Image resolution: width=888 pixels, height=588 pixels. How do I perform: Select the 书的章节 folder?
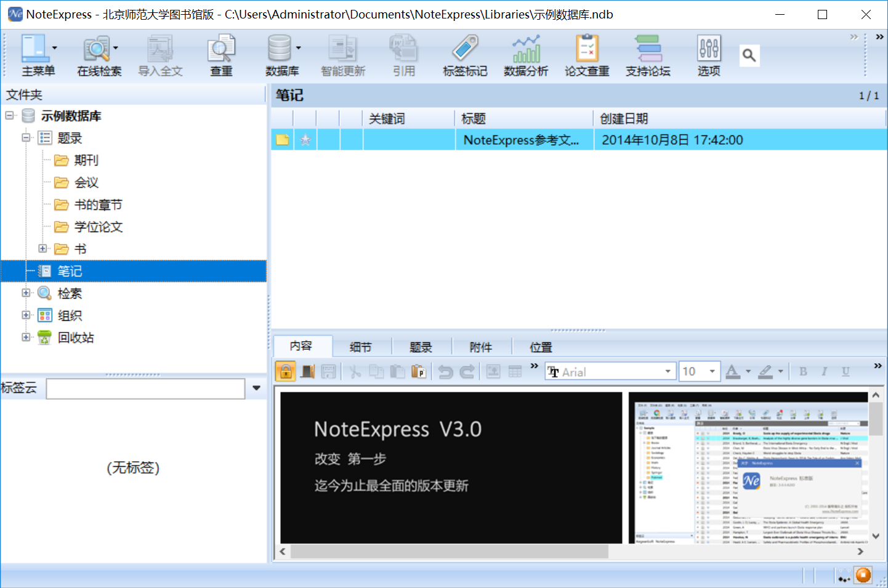click(x=98, y=204)
